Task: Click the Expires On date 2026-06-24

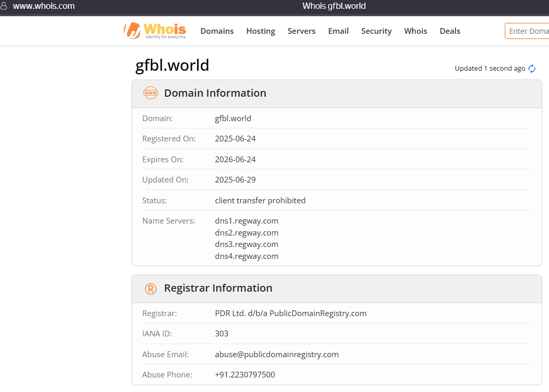Action: tap(236, 159)
